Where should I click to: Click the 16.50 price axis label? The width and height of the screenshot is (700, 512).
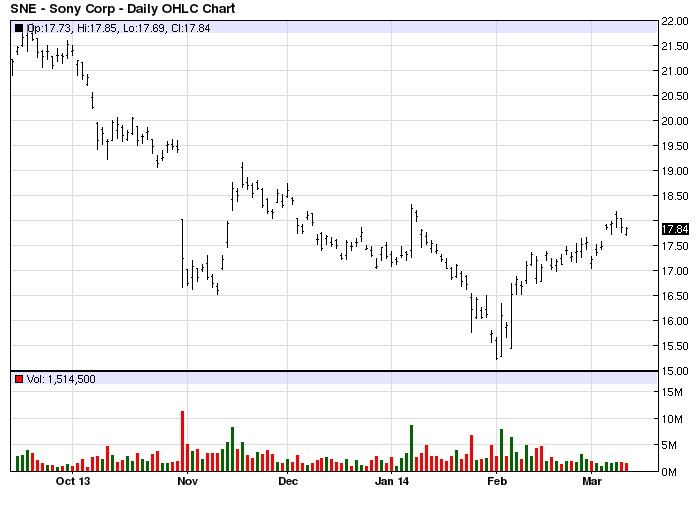(675, 296)
